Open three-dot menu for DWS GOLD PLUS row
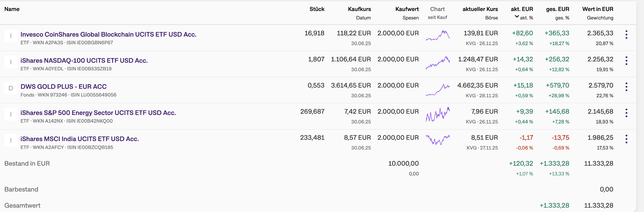Viewport: 644px width, 212px height. [x=626, y=87]
